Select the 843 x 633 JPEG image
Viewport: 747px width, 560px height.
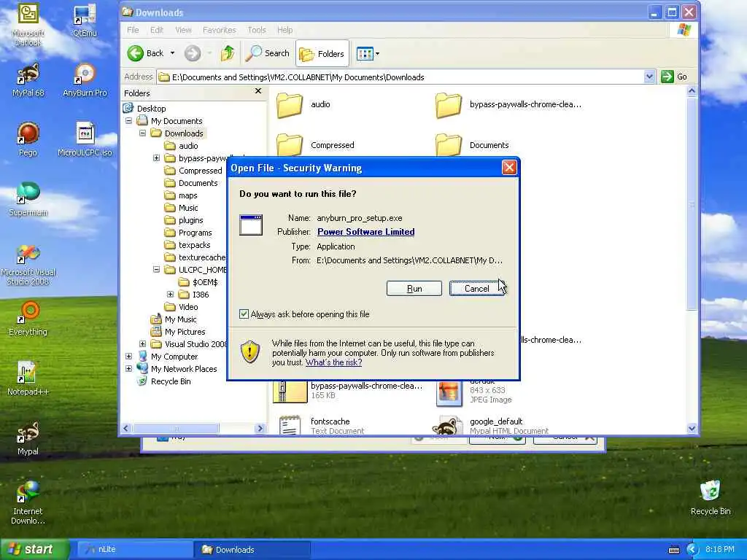click(474, 393)
